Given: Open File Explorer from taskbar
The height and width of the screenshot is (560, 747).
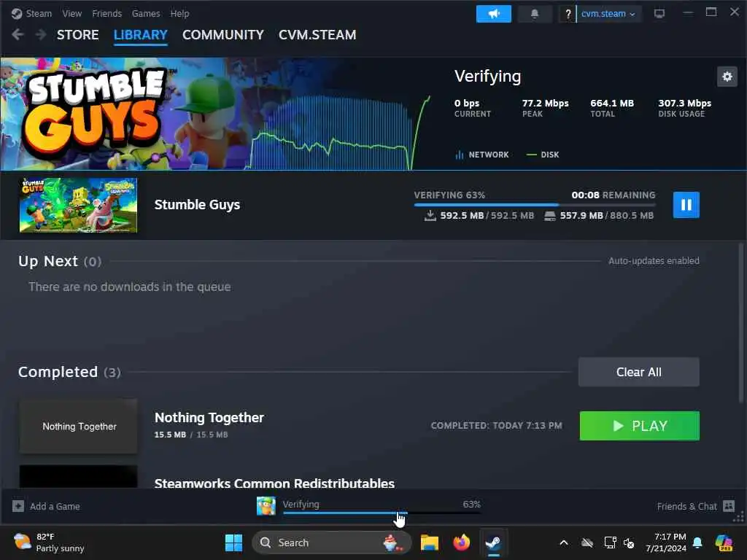Looking at the screenshot, I should pos(429,542).
